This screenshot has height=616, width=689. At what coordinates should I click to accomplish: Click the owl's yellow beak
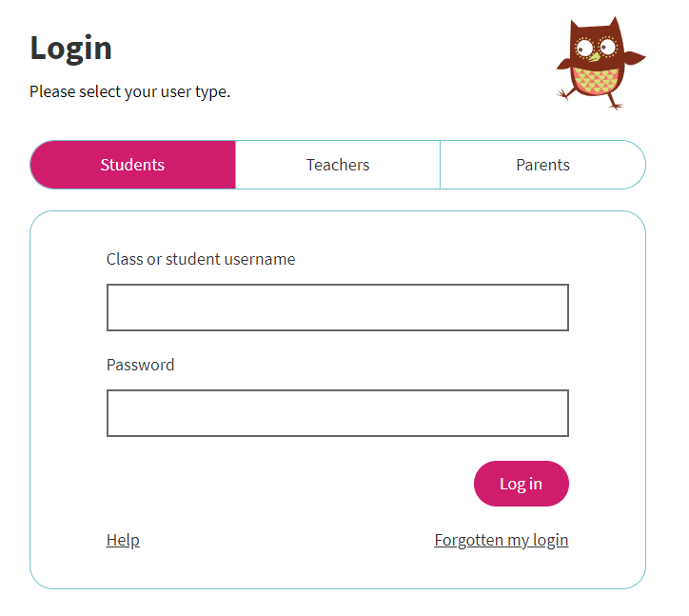click(594, 56)
